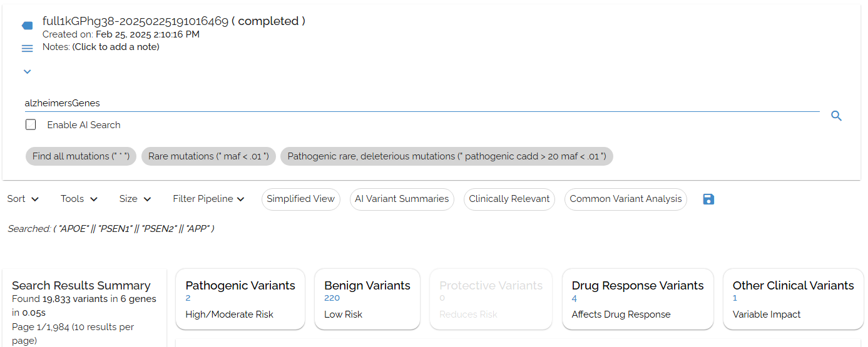This screenshot has width=868, height=347.
Task: Click the search magnifier icon
Action: click(x=836, y=116)
